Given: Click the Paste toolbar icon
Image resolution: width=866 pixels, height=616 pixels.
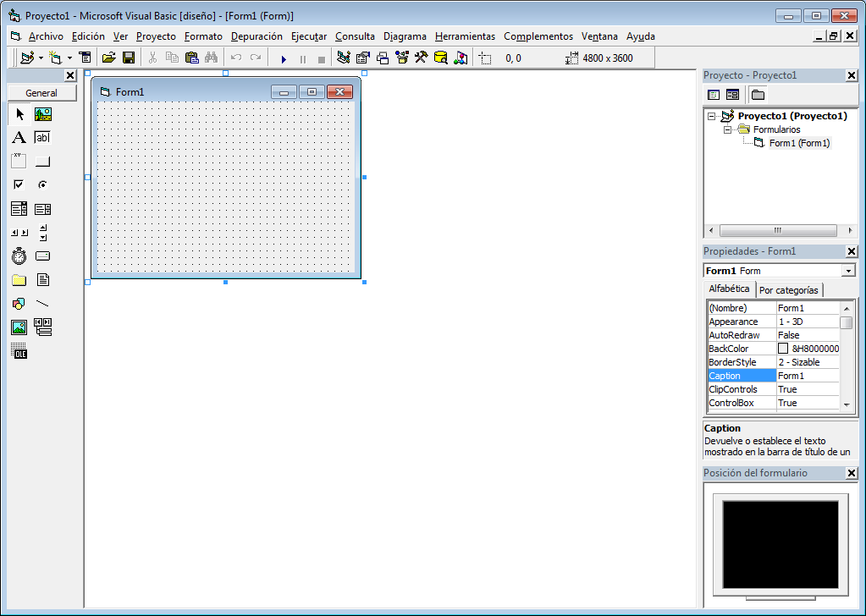Looking at the screenshot, I should [191, 58].
